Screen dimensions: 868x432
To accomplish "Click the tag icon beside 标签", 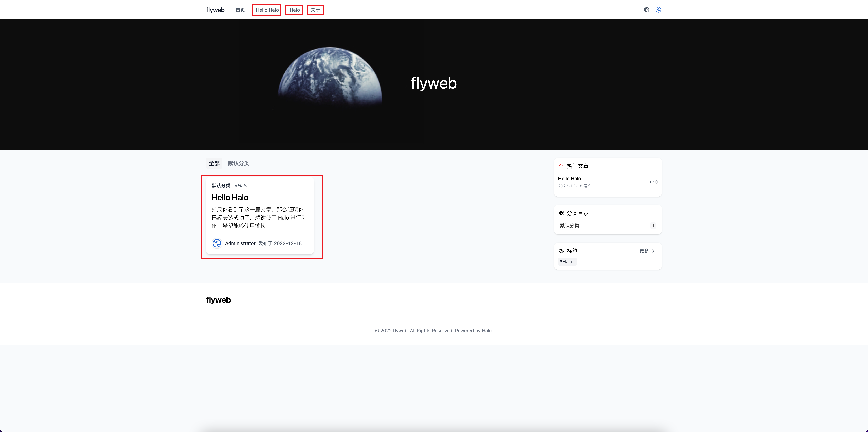I will (561, 251).
